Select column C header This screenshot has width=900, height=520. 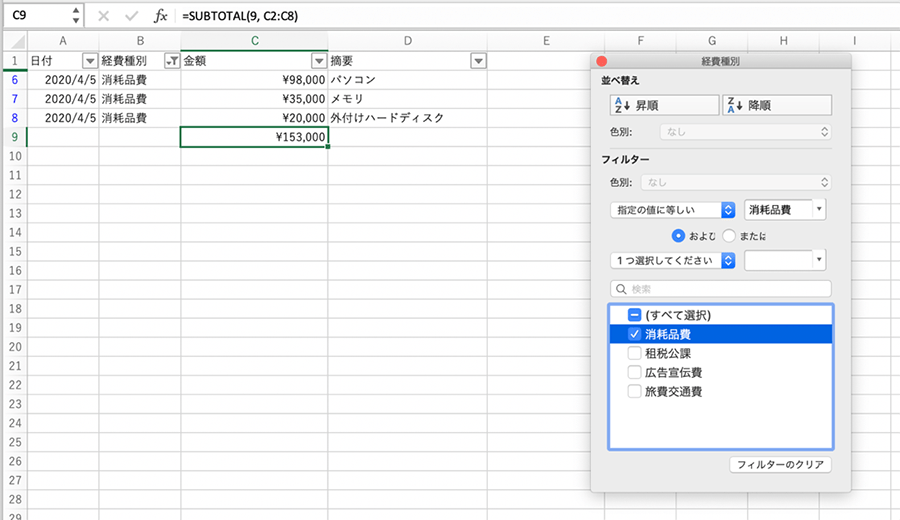(254, 41)
